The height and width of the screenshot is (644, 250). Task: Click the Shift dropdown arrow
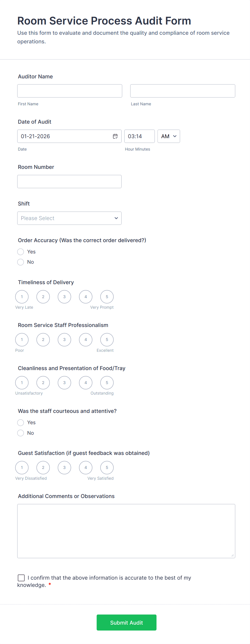point(116,218)
